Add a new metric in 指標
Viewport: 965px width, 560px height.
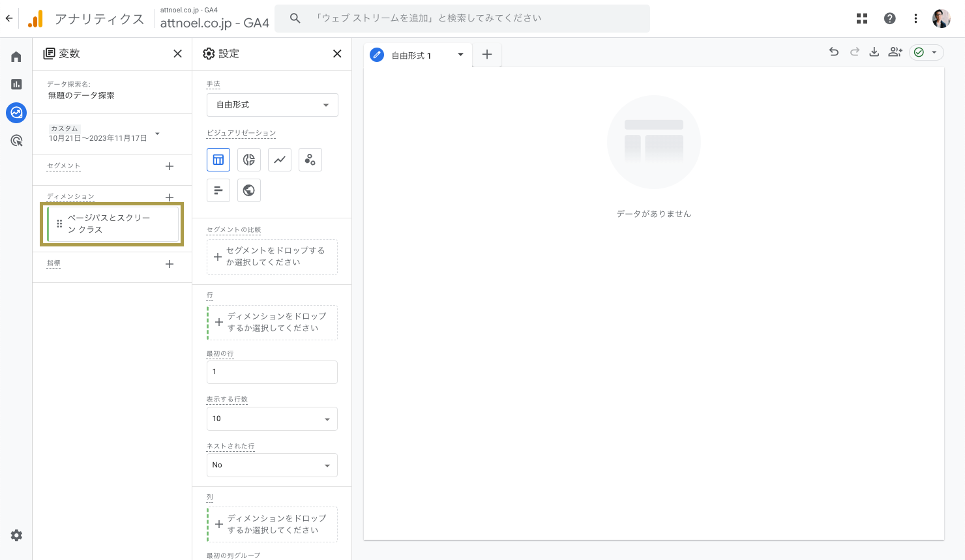[x=170, y=264]
